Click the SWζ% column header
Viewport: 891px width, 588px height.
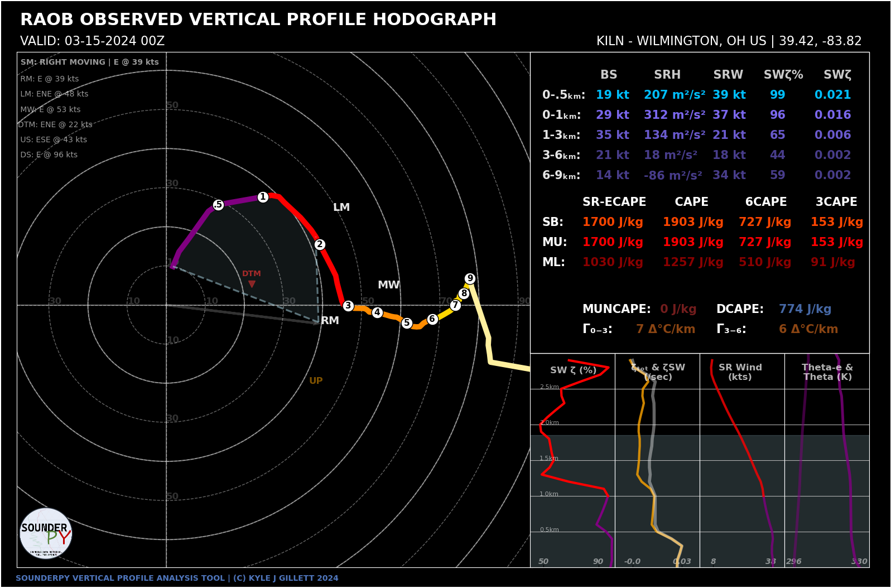[x=783, y=75]
